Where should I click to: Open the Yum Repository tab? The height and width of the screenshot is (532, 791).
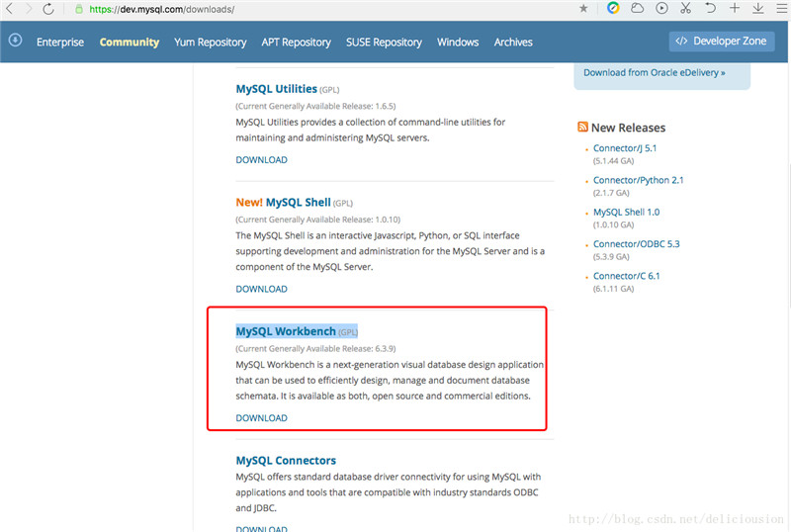[211, 43]
